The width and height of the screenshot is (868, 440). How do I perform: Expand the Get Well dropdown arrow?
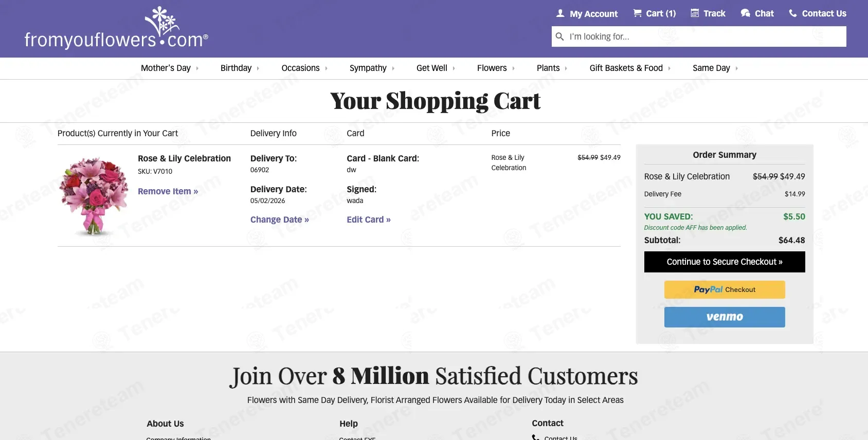coord(454,68)
